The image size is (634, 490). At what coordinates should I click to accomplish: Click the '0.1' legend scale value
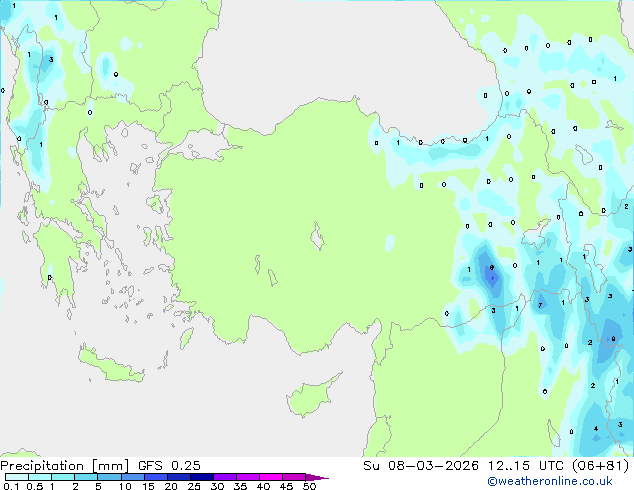tap(11, 486)
